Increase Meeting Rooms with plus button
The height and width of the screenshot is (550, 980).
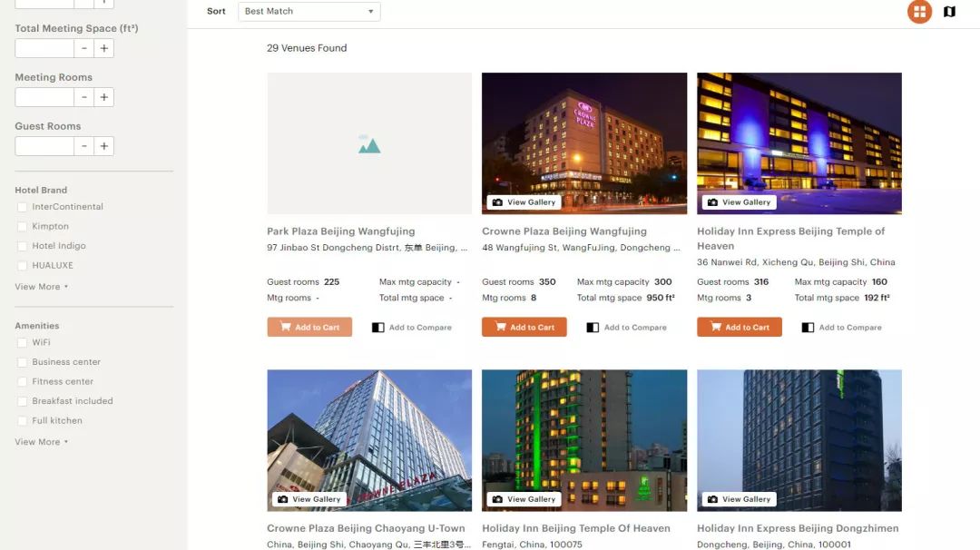tap(103, 97)
